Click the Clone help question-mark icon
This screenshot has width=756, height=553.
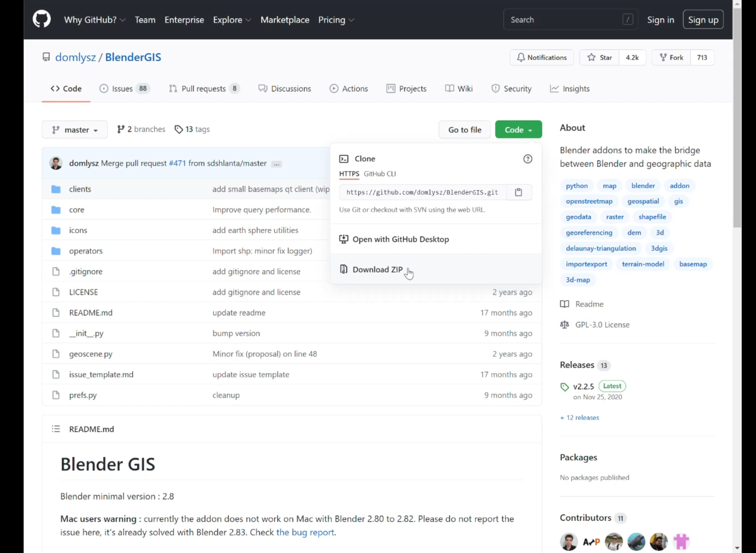pos(527,159)
